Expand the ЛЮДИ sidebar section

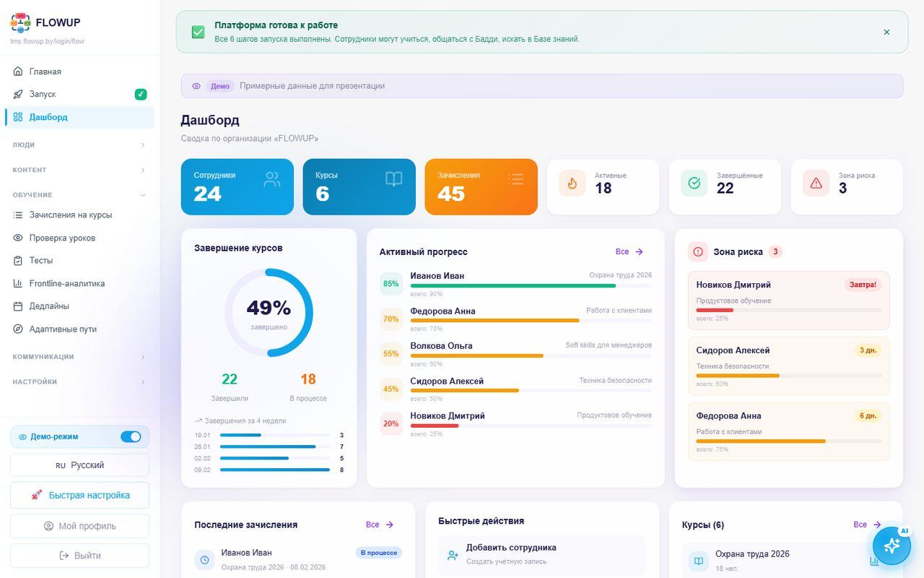tap(79, 144)
